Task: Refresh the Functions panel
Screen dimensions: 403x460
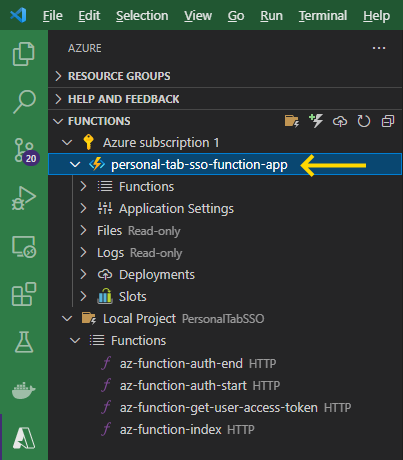Action: pos(364,121)
